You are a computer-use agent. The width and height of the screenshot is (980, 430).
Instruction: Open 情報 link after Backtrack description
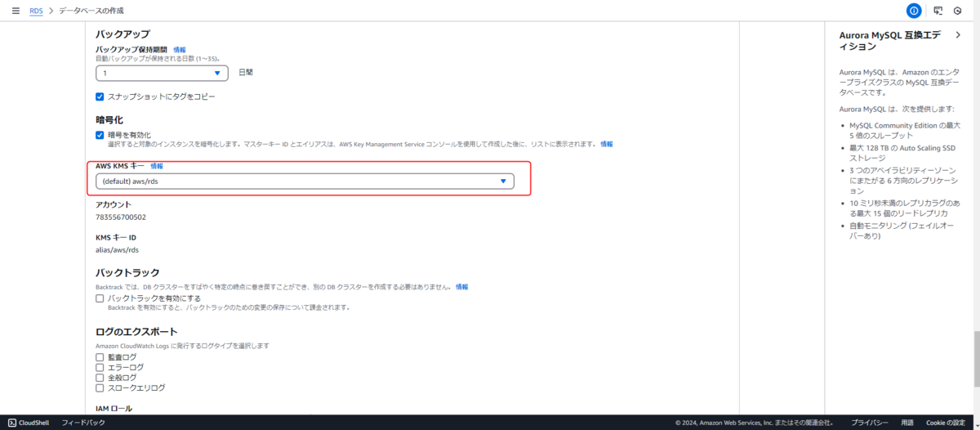(462, 287)
